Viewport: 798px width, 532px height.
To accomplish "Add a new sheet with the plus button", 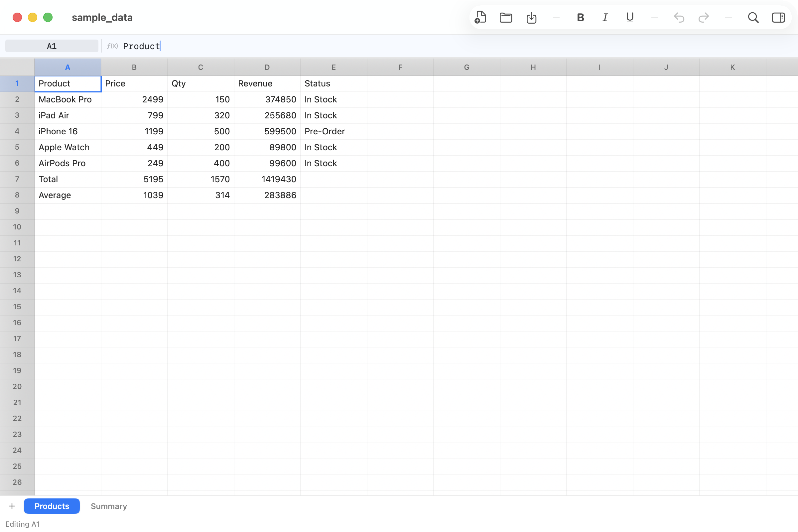I will (x=12, y=506).
